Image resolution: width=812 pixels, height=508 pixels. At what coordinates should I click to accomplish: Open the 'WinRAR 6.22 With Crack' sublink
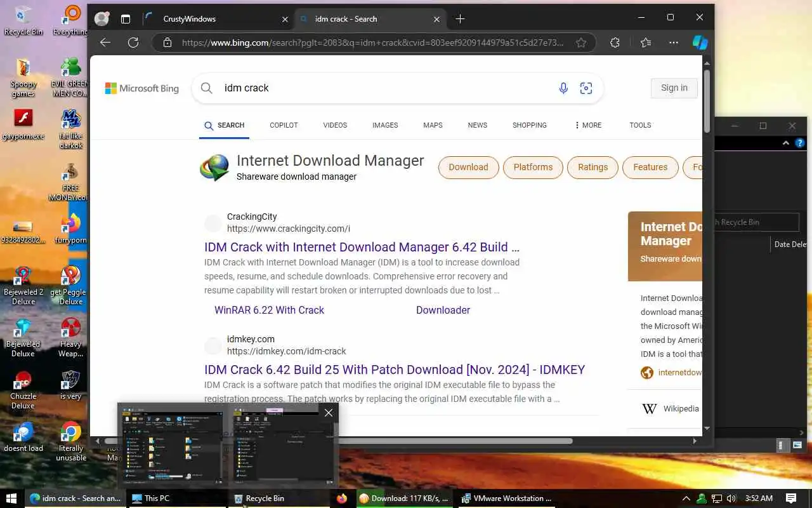pyautogui.click(x=269, y=310)
